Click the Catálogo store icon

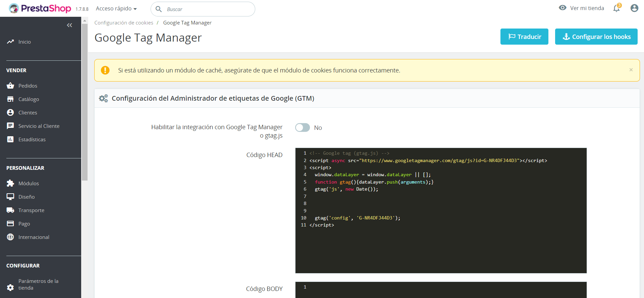click(10, 99)
